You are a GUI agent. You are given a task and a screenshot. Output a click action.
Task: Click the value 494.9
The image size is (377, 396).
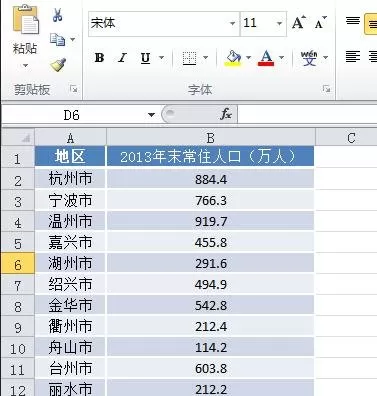211,285
